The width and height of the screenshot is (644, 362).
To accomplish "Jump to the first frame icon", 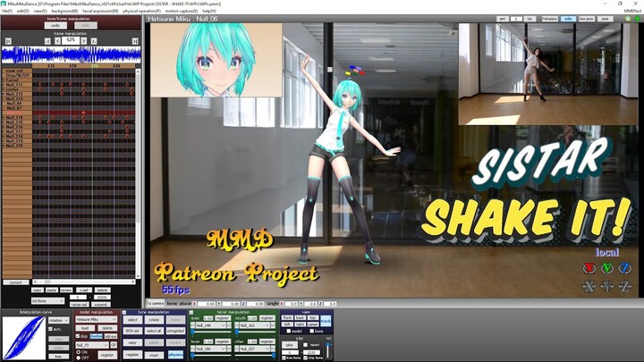I will pos(8,41).
